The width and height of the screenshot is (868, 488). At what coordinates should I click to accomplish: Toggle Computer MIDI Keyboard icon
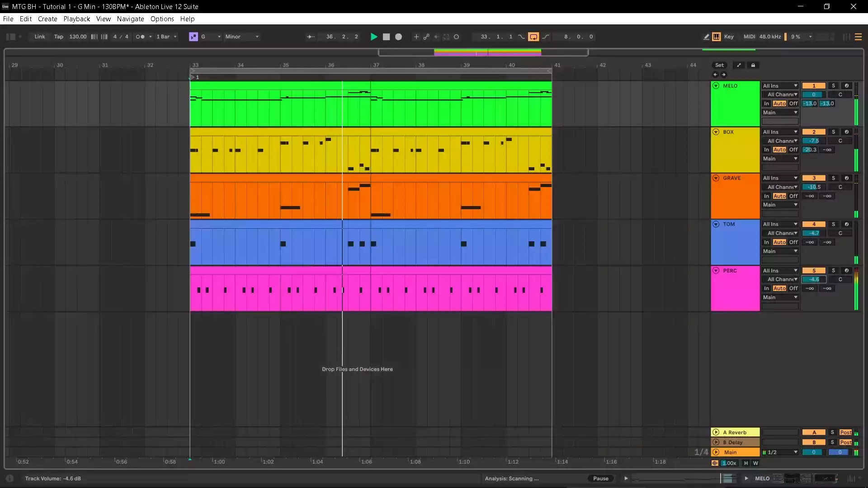pos(717,37)
